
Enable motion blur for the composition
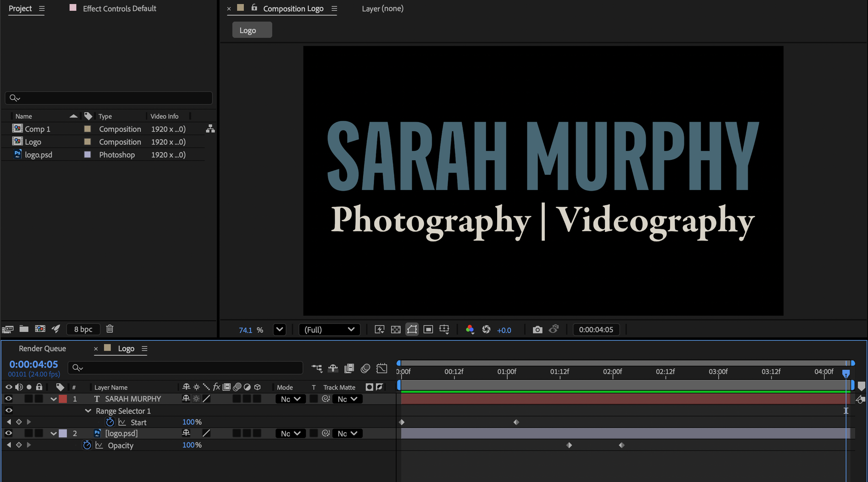[x=365, y=368]
